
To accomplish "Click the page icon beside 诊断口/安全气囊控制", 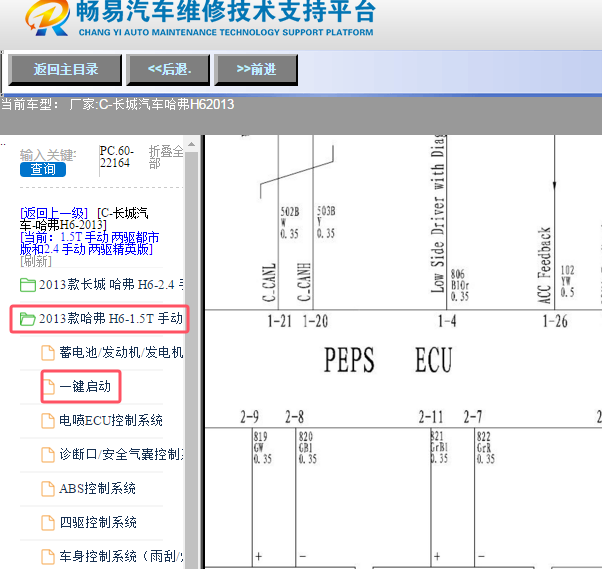I will (x=48, y=455).
